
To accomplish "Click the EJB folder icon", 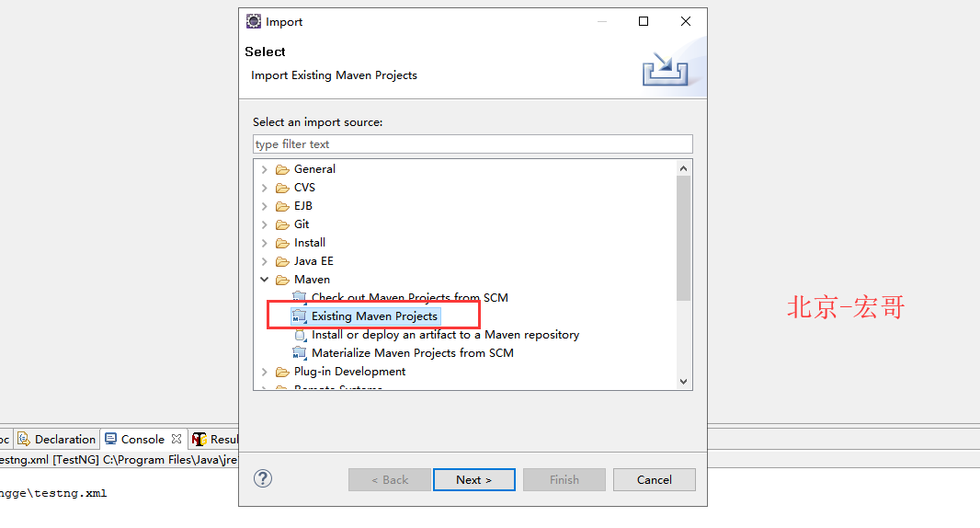I will [x=282, y=206].
